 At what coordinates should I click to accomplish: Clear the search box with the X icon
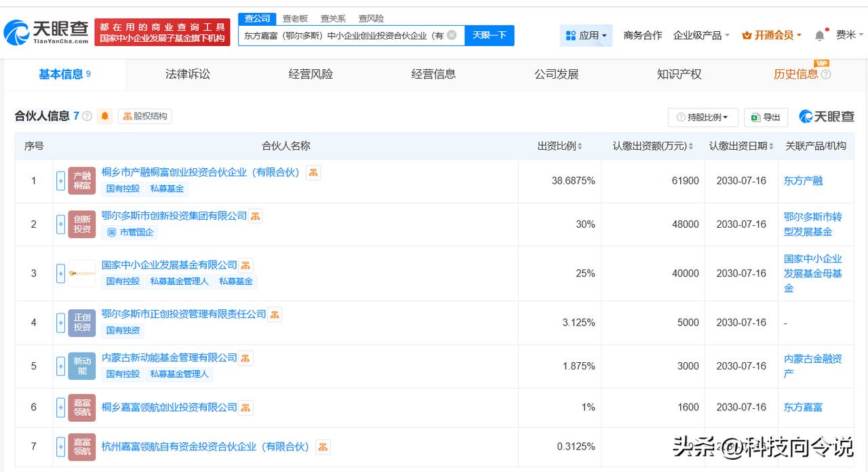pyautogui.click(x=452, y=35)
